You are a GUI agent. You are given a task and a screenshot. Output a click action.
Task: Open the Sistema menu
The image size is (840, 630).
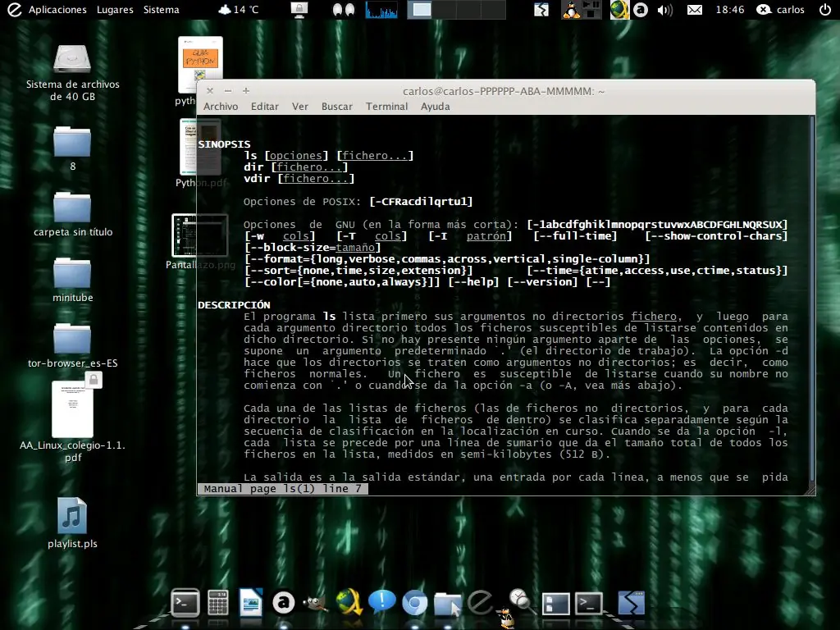pos(162,10)
